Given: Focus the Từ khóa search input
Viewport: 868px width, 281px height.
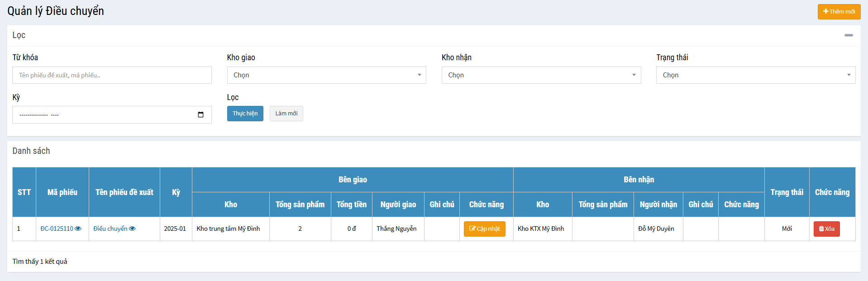Looking at the screenshot, I should pos(112,75).
